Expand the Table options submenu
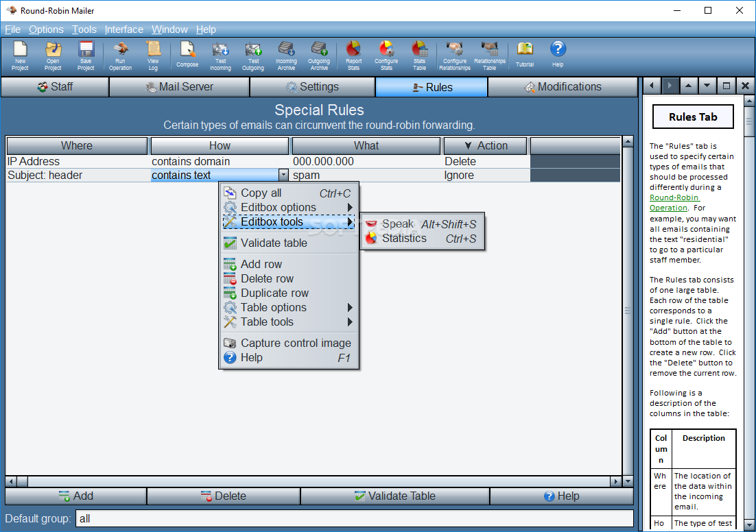This screenshot has height=532, width=756. pyautogui.click(x=289, y=307)
